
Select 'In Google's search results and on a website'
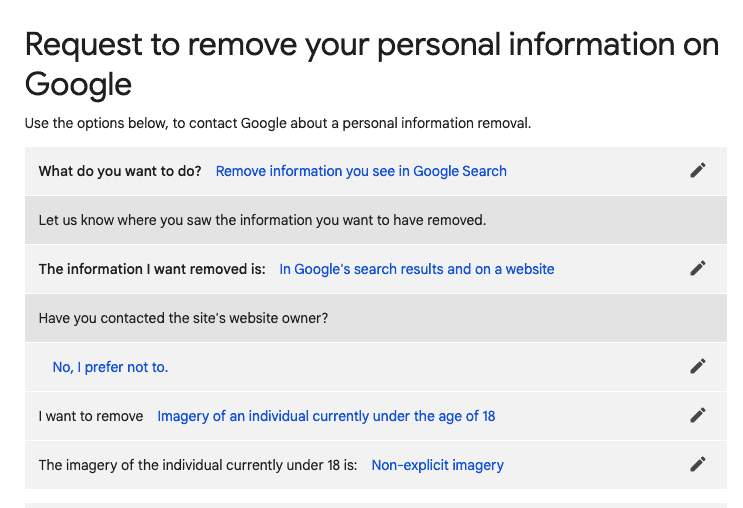click(x=416, y=269)
